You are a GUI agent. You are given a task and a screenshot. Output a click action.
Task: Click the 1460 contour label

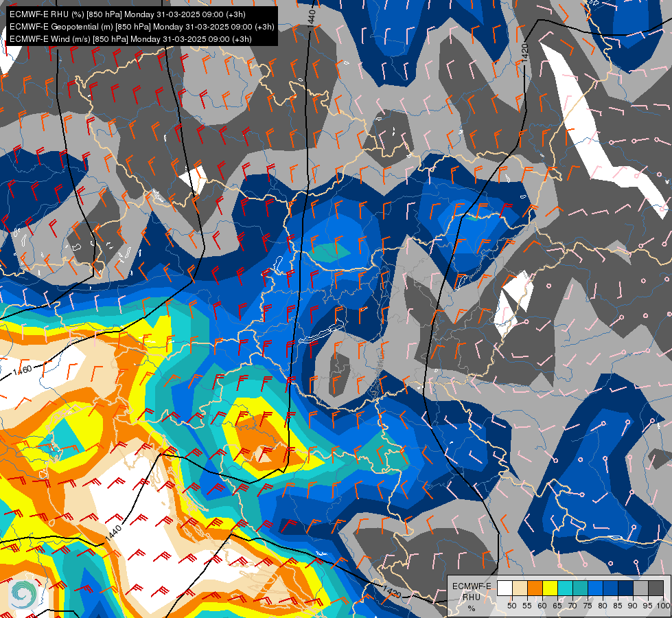[22, 369]
